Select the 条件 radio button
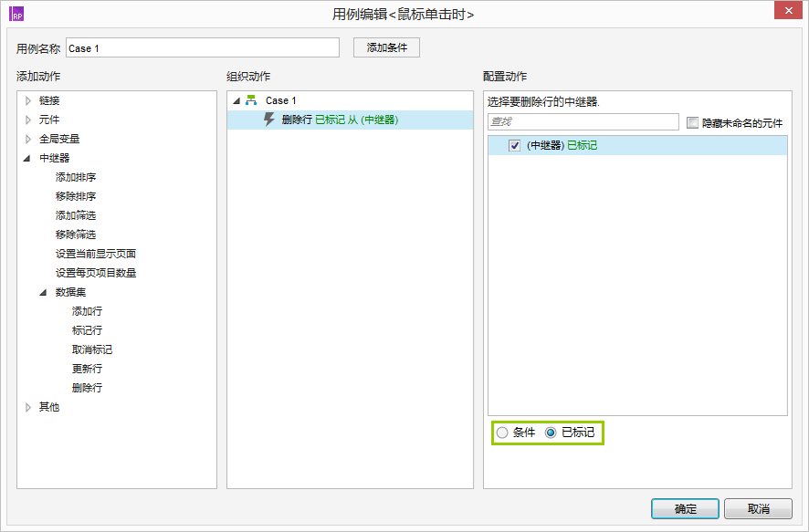 502,433
